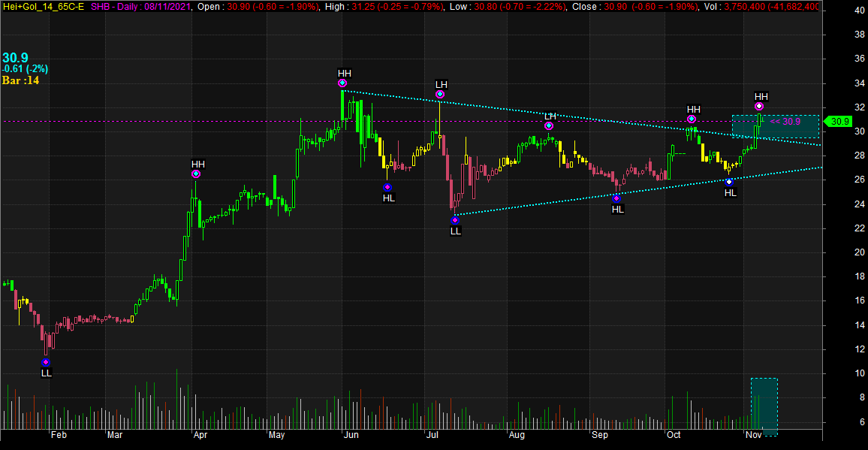Click the Jun label on the time axis
The image size is (868, 450).
(350, 435)
